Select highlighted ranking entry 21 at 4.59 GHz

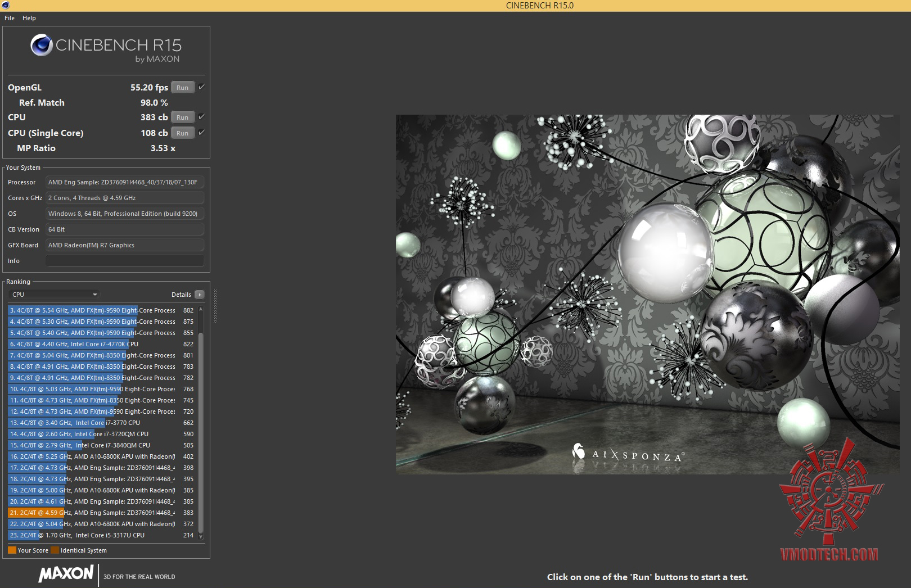tap(101, 513)
